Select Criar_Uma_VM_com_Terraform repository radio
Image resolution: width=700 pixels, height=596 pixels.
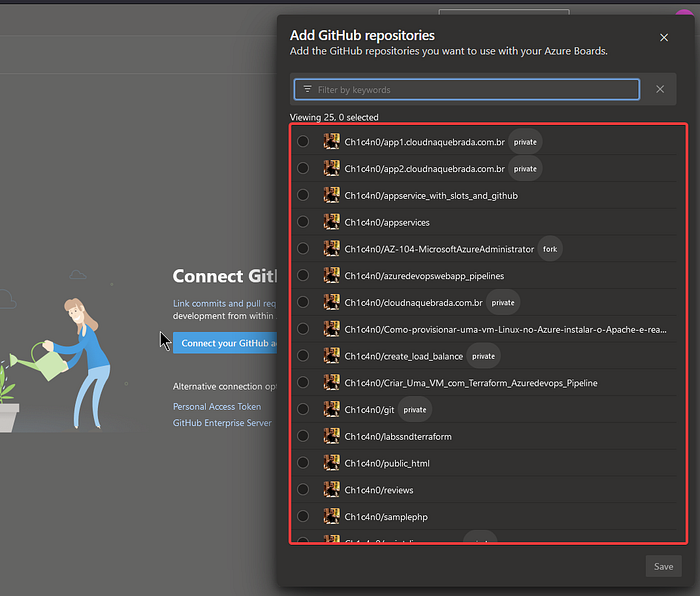click(303, 383)
